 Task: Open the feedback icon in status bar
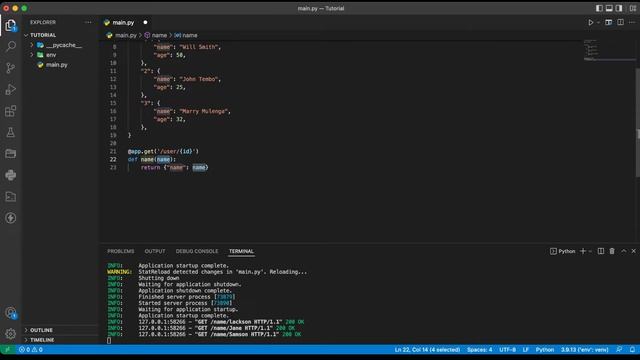tap(619, 349)
